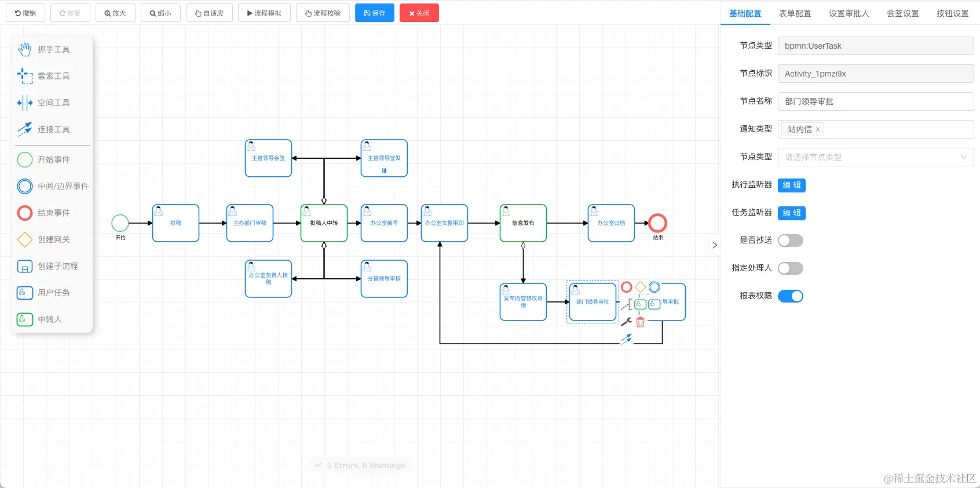Click the 节点标识 input field

[x=876, y=74]
